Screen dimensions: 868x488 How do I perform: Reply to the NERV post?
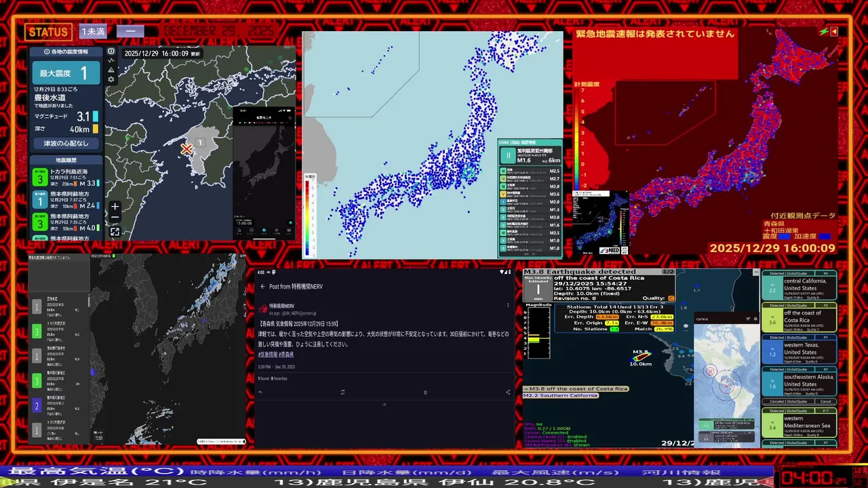coord(261,392)
